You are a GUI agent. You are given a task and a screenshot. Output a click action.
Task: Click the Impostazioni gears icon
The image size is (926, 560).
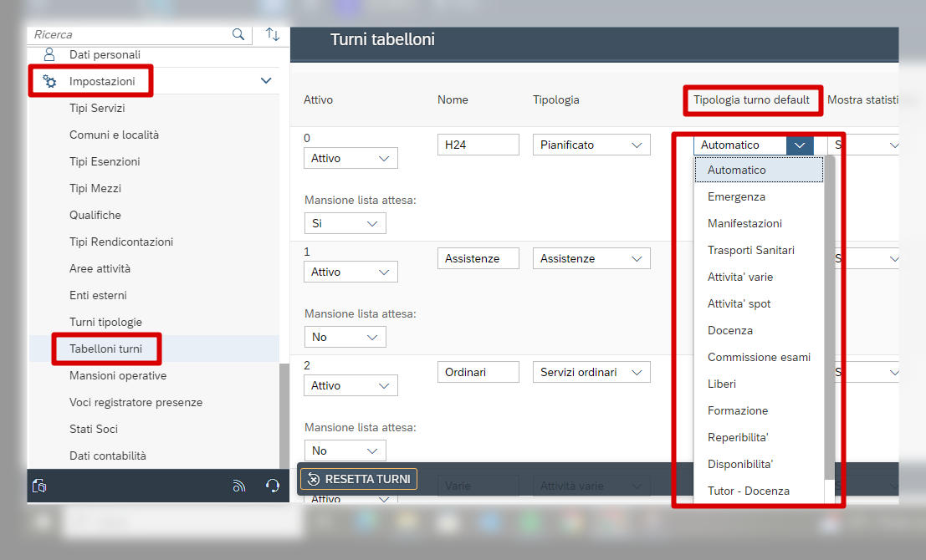pos(49,81)
